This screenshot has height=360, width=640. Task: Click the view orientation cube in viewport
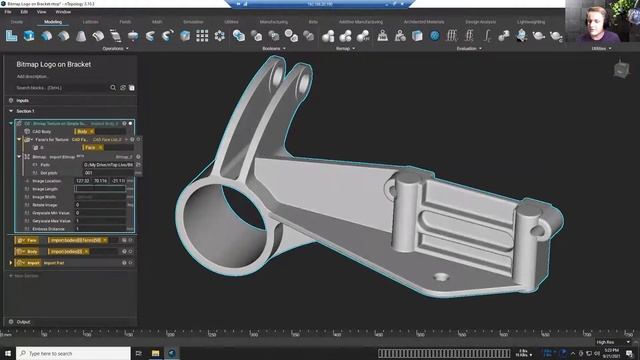(x=621, y=69)
